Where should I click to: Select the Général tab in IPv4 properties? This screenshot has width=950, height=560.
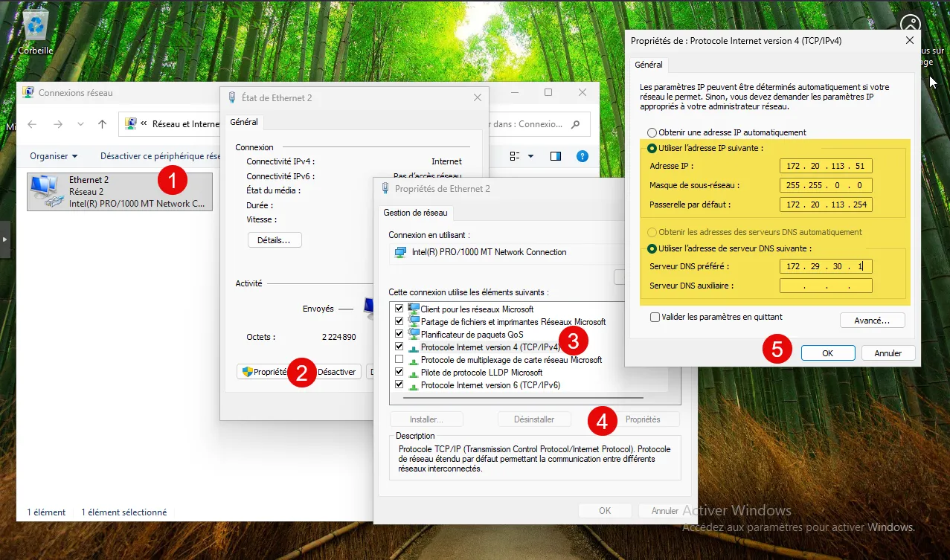click(648, 65)
